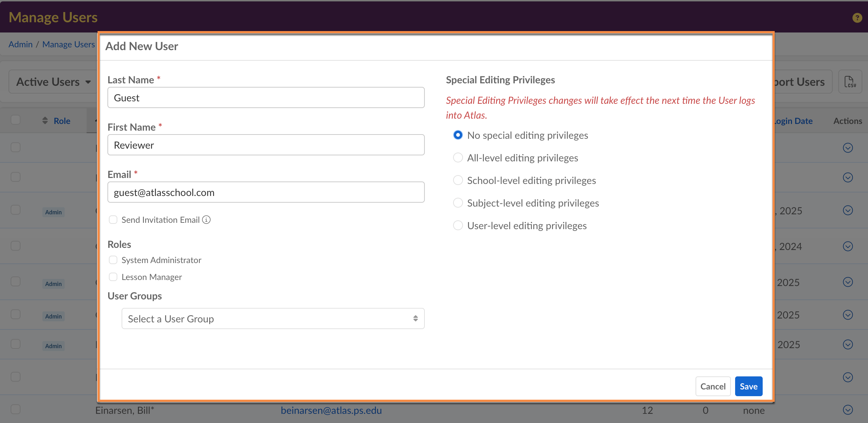Choose School-level editing privileges option

(x=458, y=180)
